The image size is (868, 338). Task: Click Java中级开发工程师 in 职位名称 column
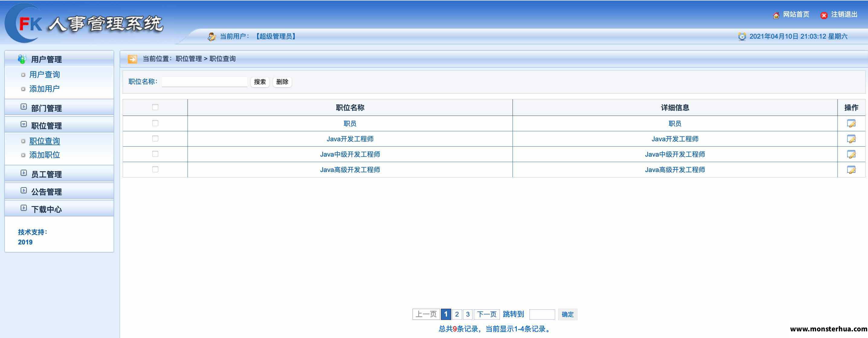pos(350,154)
